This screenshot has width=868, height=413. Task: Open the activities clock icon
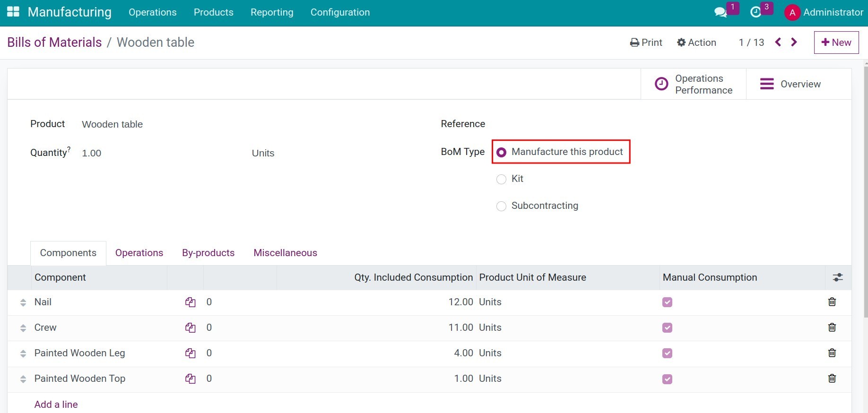pyautogui.click(x=755, y=12)
